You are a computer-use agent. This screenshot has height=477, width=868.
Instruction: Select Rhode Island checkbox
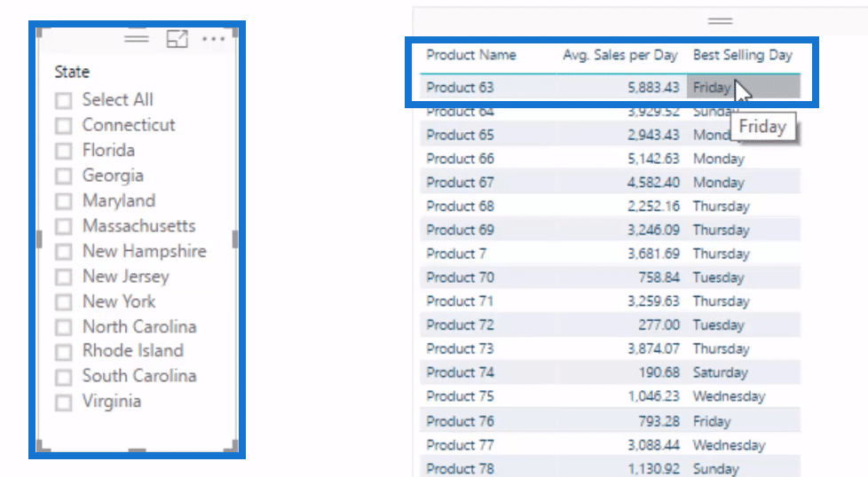[x=64, y=352]
